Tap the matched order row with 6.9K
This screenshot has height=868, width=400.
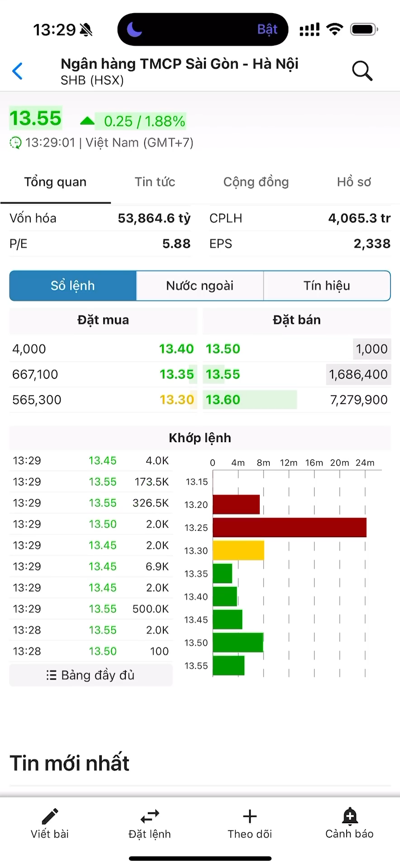pos(91,566)
